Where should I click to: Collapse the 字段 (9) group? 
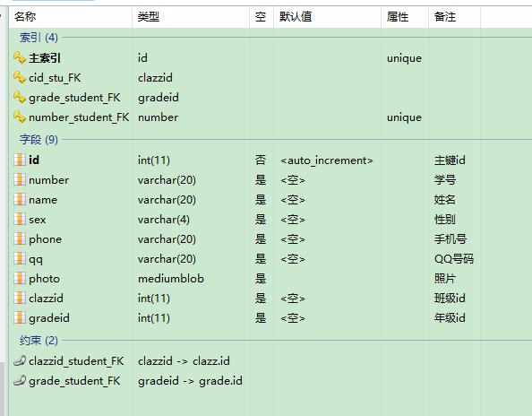click(39, 139)
